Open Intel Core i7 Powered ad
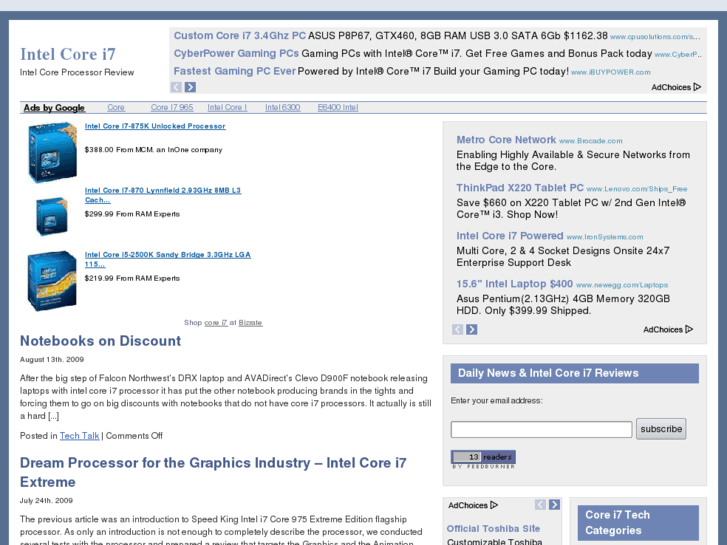Viewport: 727px width, 545px height. [510, 236]
